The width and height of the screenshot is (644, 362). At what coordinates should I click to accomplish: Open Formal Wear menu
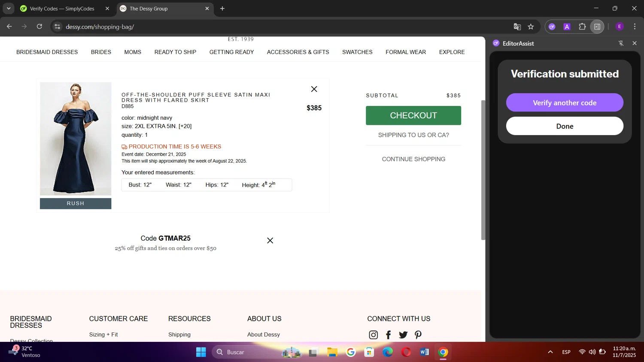point(406,52)
